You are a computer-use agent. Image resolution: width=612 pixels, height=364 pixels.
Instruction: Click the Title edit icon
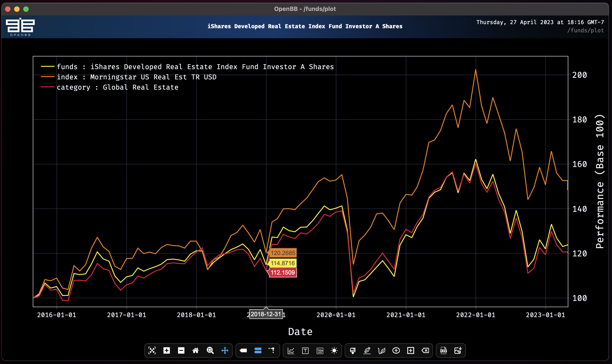320,351
